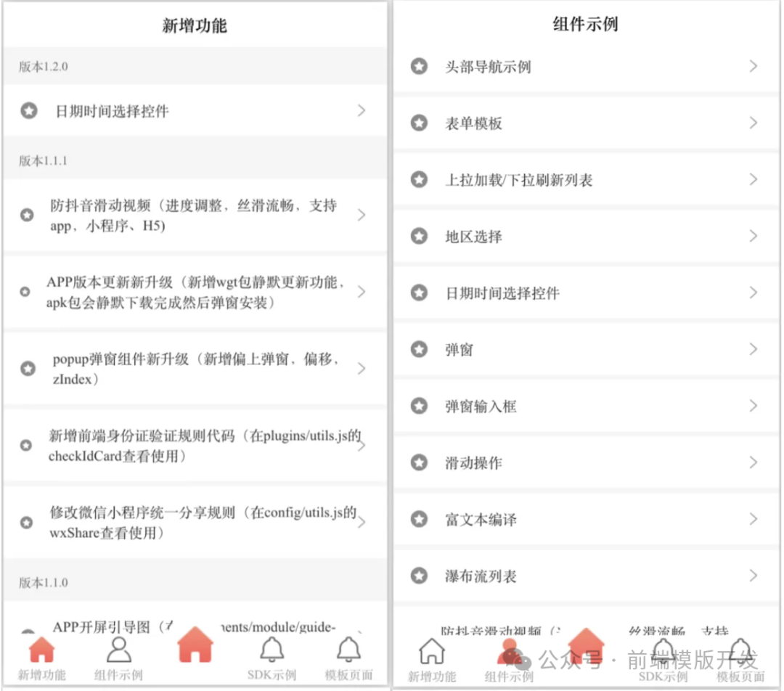Click star icon beside 滑动操作
Screen dimensions: 784x691
(419, 462)
